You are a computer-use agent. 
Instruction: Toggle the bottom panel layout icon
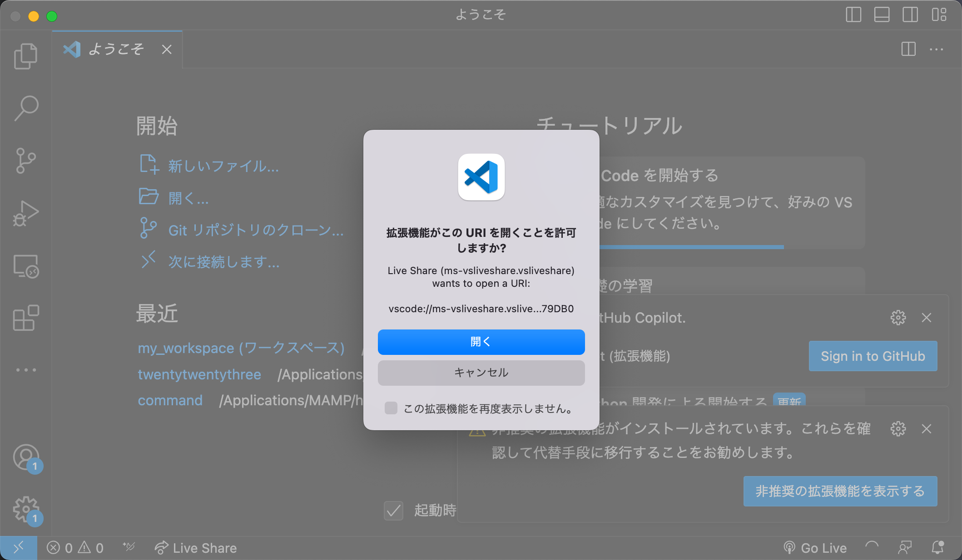[x=882, y=15]
